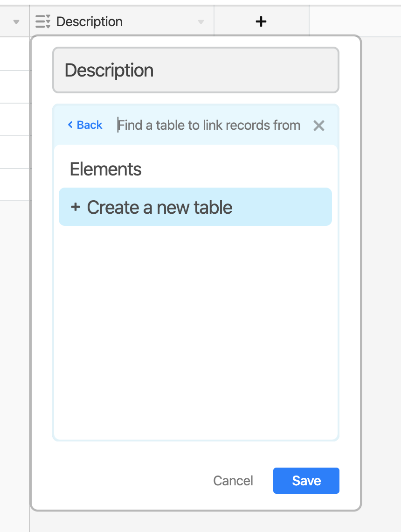The height and width of the screenshot is (532, 401).
Task: Clear the table search with the X icon
Action: click(x=319, y=126)
